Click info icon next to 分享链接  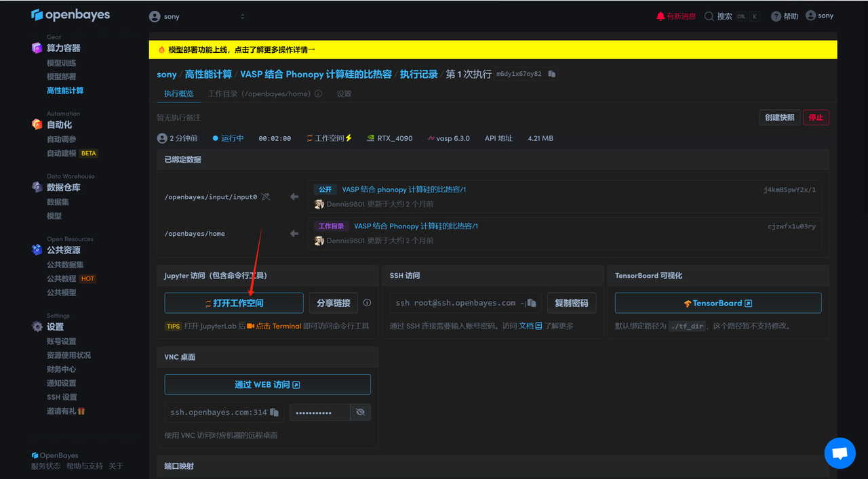[367, 303]
